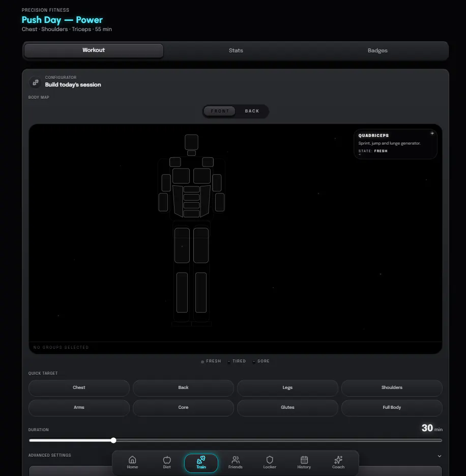The height and width of the screenshot is (476, 466).
Task: Click the TIRED legend entry
Action: pos(237,361)
